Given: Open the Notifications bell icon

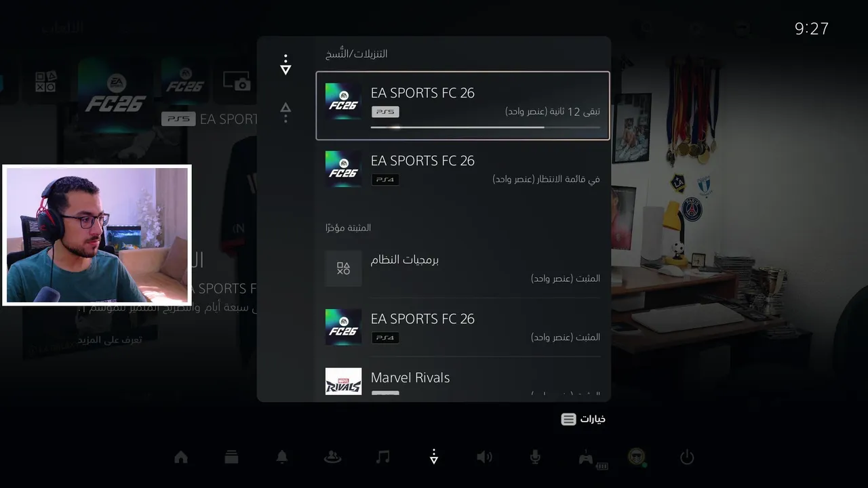Looking at the screenshot, I should [282, 457].
